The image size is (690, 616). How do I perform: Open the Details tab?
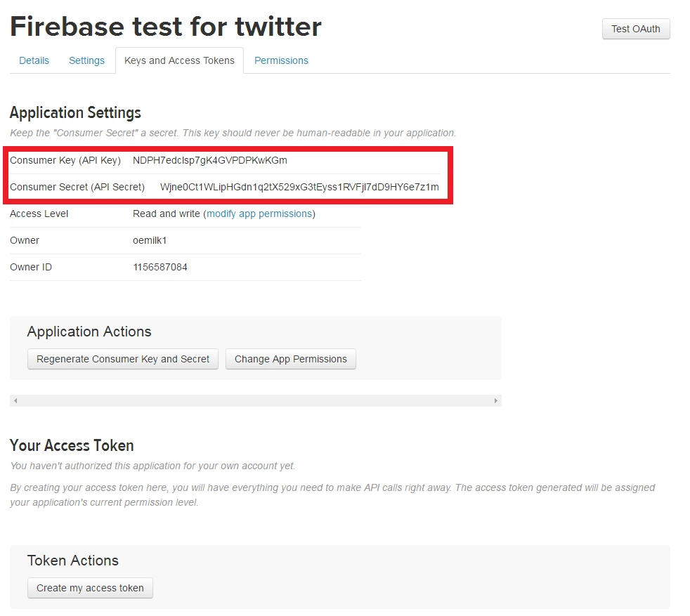34,60
